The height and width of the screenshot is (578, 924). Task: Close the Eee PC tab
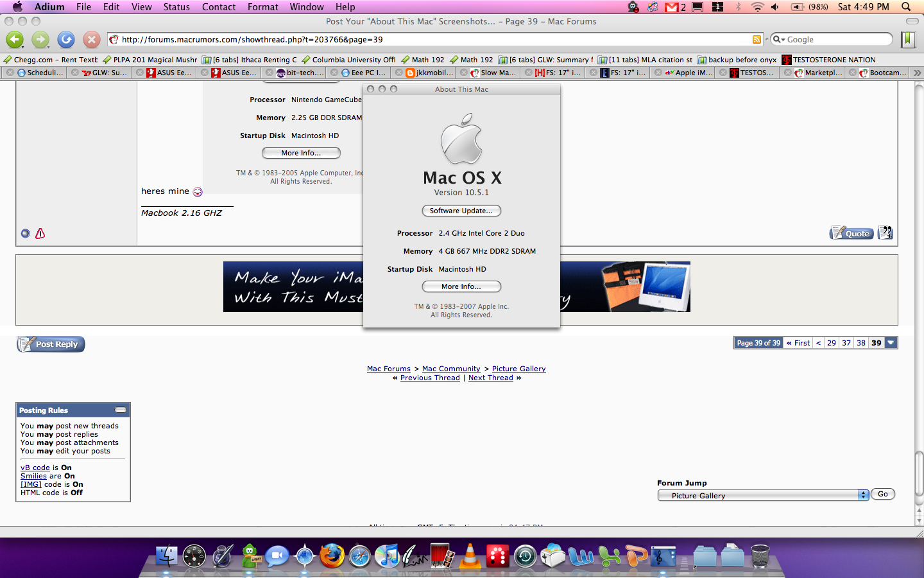click(334, 73)
